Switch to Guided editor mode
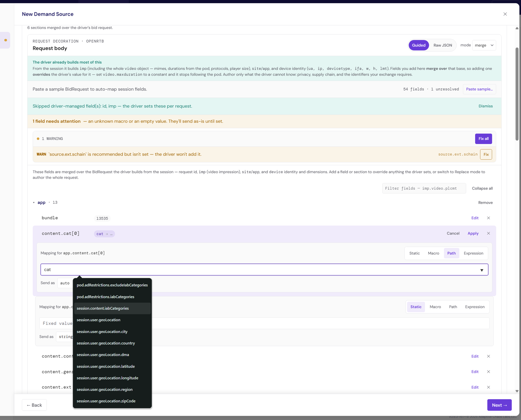Screen dimensions: 521x420 419,45
